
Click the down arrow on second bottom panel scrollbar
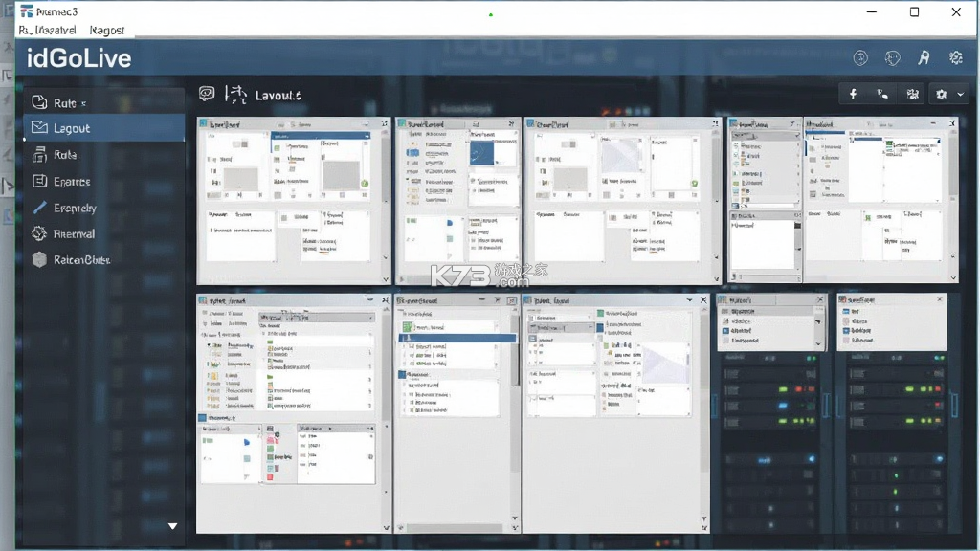515,518
